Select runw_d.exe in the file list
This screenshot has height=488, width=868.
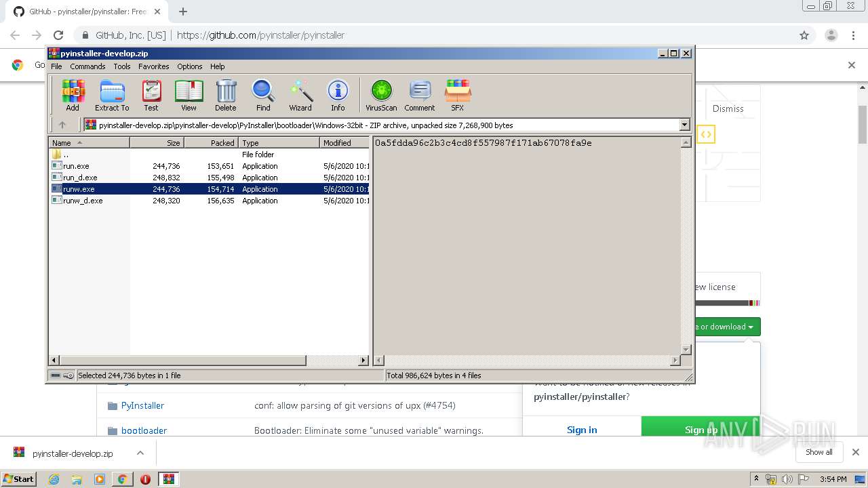pos(210,201)
